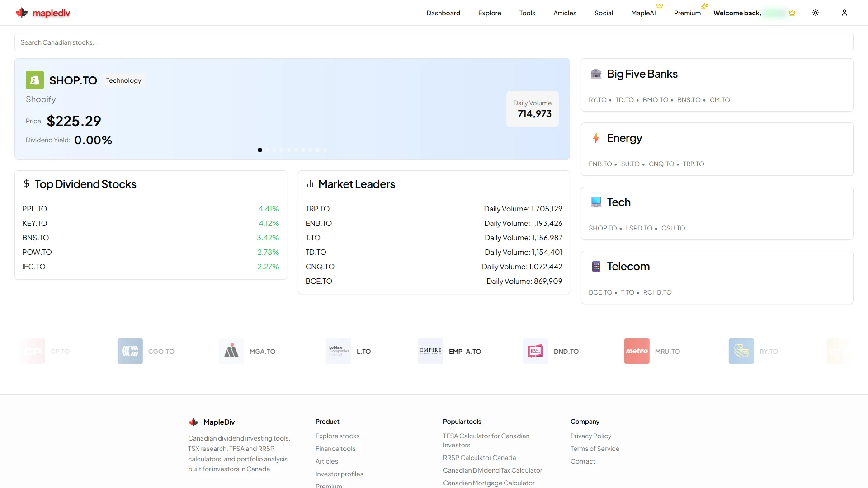Screen dimensions: 868x488
Task: Open the Articles menu item
Action: (x=565, y=13)
